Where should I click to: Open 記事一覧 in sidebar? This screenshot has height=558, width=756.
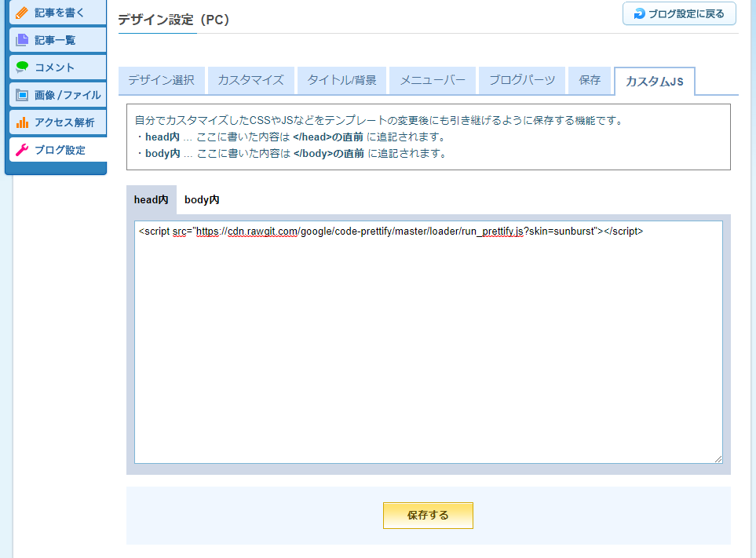pyautogui.click(x=58, y=40)
